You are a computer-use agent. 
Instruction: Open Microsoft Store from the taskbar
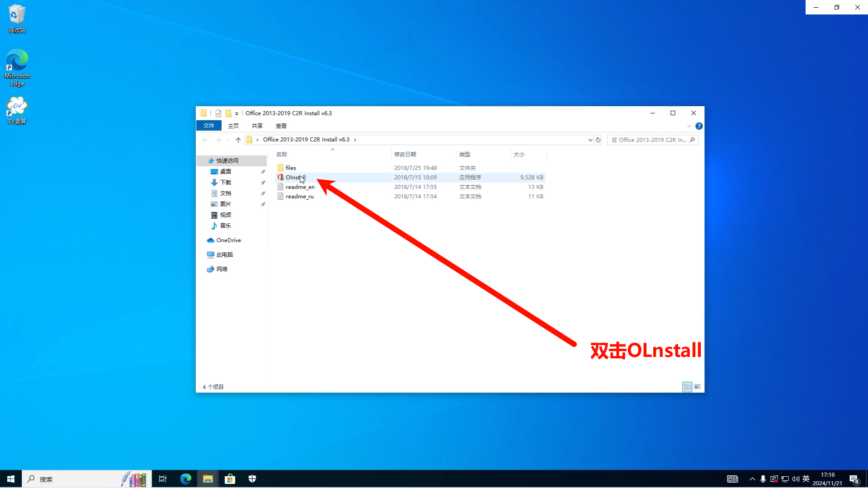pos(230,479)
